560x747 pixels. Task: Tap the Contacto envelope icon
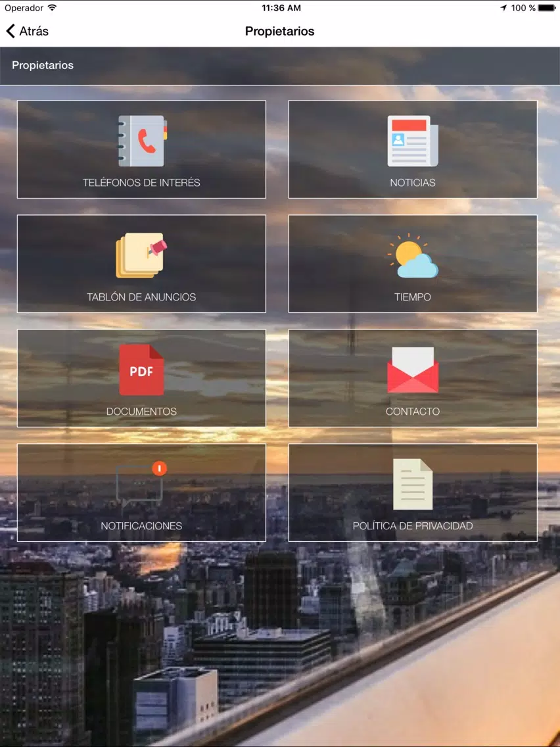tap(412, 370)
